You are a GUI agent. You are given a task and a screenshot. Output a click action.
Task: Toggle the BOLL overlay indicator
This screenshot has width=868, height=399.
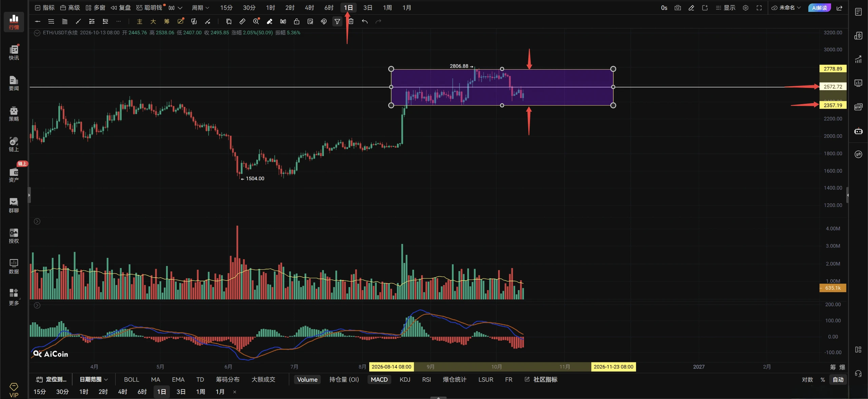point(132,379)
